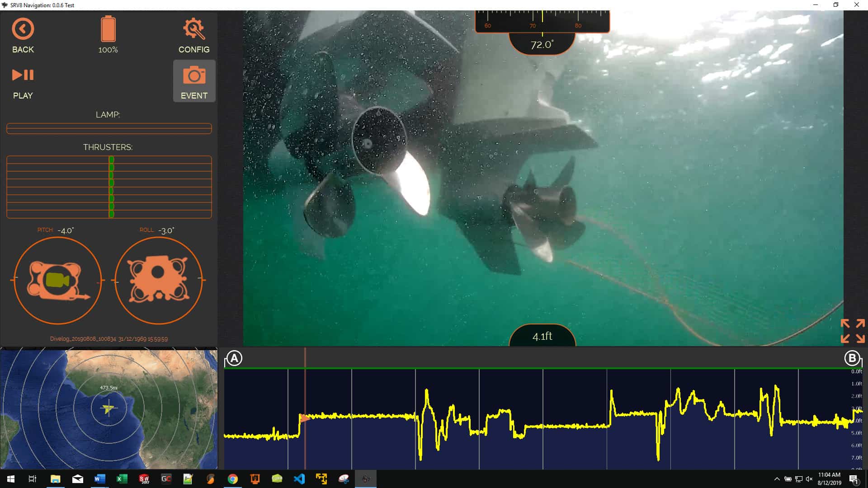
Task: Click the 72.0° compass heading readout
Action: 542,44
